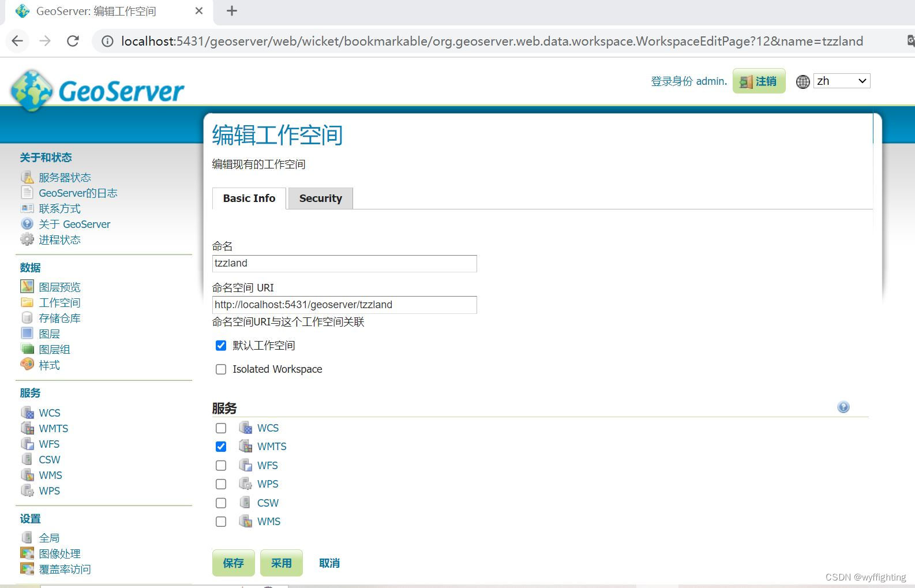Click the browser address bar URL
Viewport: 915px width, 588px height.
tap(492, 41)
